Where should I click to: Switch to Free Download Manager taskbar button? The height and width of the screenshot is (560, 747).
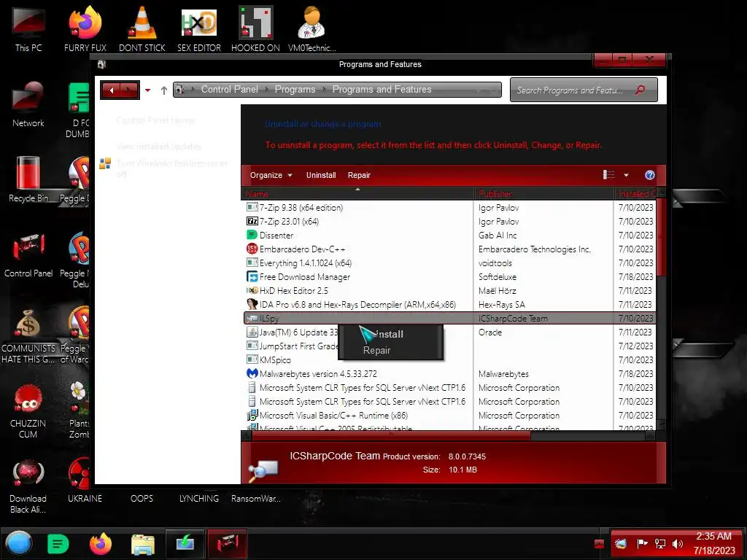(185, 543)
